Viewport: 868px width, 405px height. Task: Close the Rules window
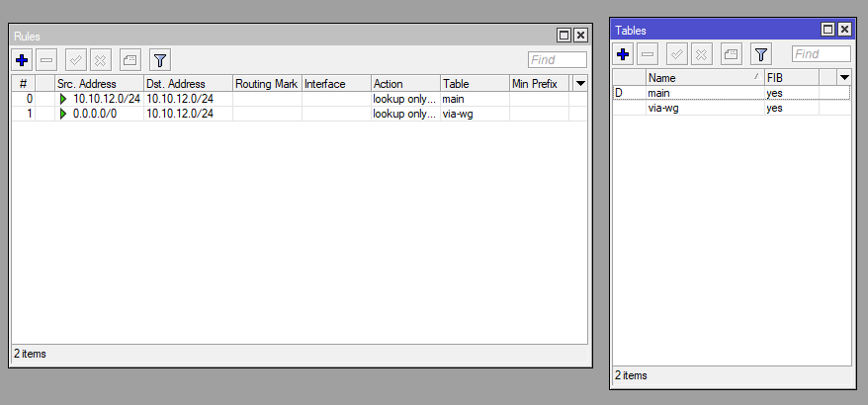(580, 36)
